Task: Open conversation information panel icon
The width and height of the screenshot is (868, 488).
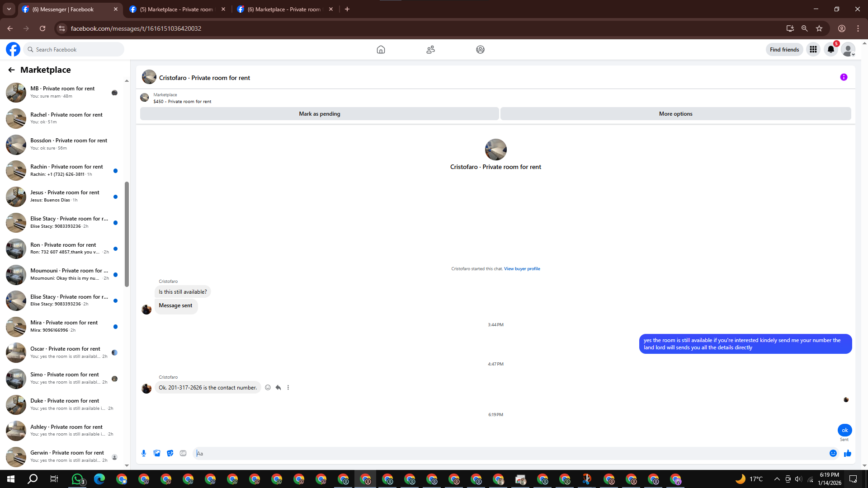Action: coord(843,77)
